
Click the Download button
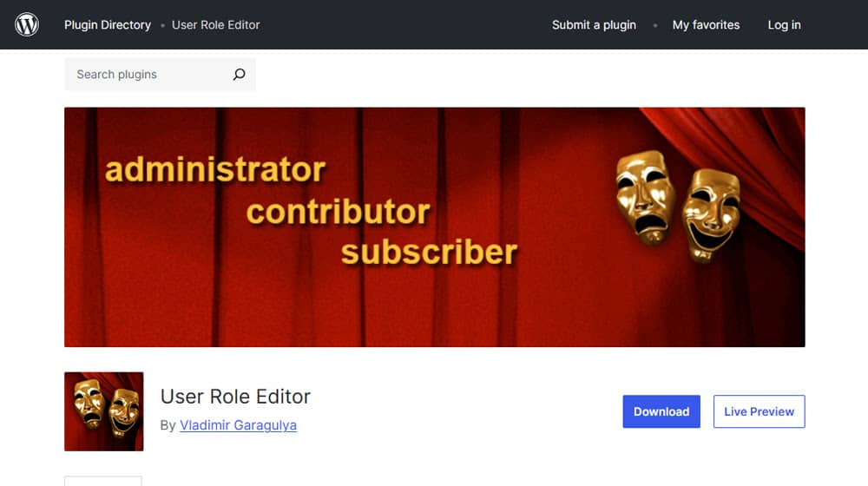click(661, 411)
